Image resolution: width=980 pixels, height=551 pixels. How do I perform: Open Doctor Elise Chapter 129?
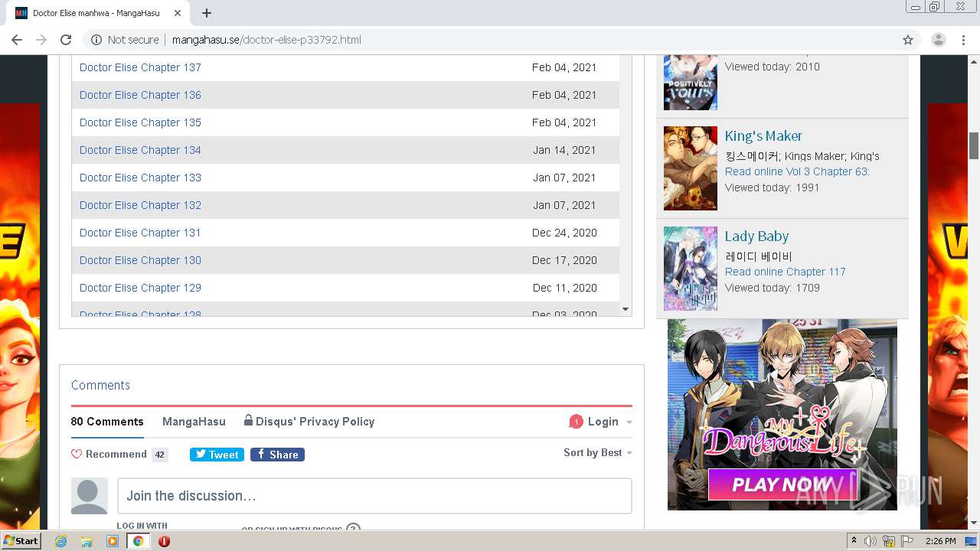[140, 288]
